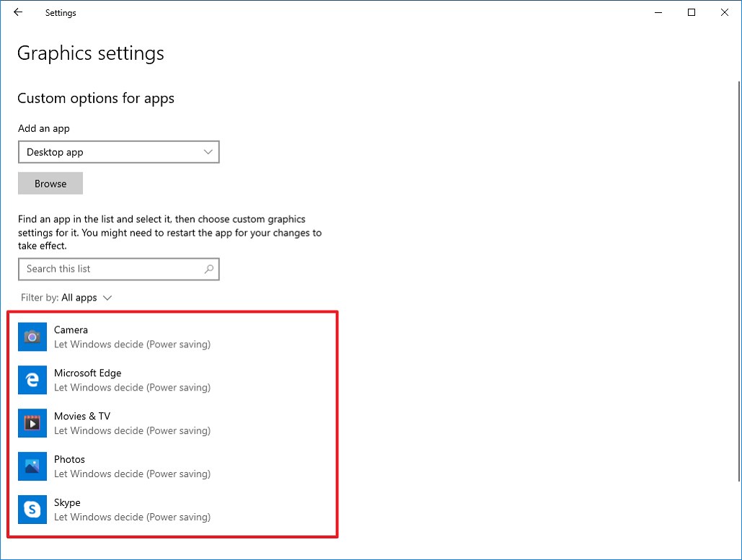The image size is (742, 560).
Task: Select the Camera list entry name
Action: tap(71, 329)
